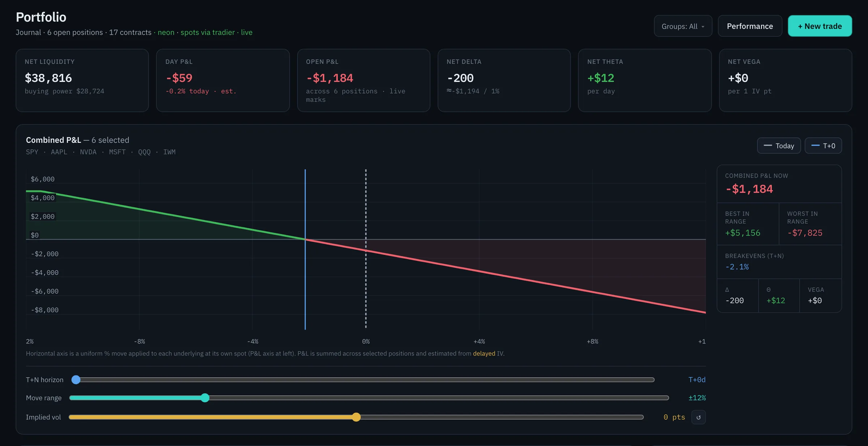The image size is (868, 446).
Task: Click the 'buying power $28,724' text
Action: coord(64,91)
